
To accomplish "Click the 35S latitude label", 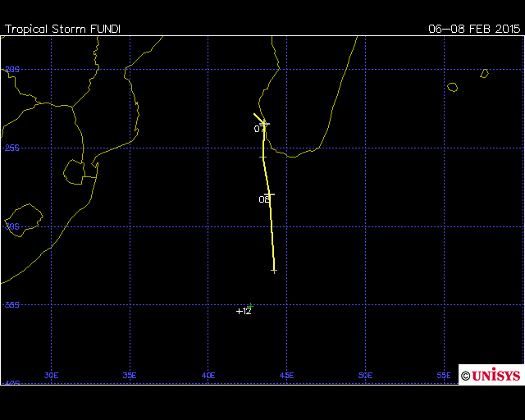I will [x=12, y=305].
